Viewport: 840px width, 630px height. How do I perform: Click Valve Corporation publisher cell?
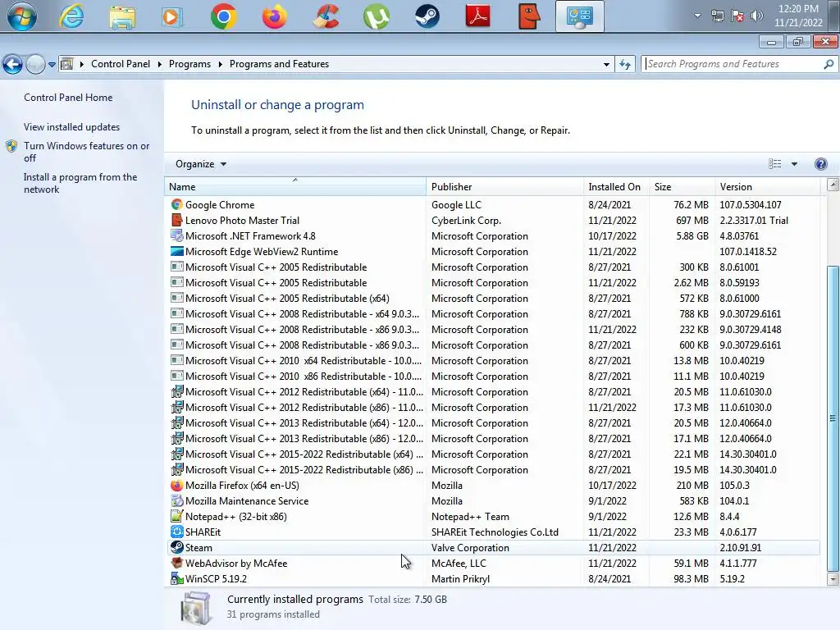pyautogui.click(x=470, y=547)
